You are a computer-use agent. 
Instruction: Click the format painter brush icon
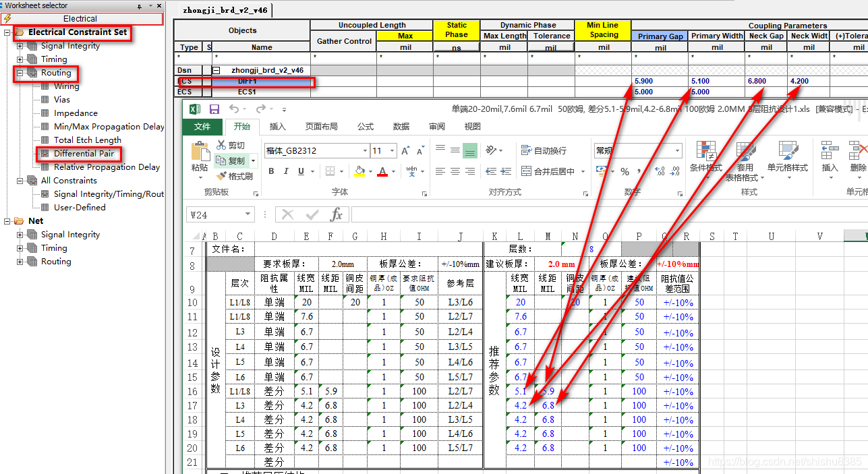click(221, 177)
